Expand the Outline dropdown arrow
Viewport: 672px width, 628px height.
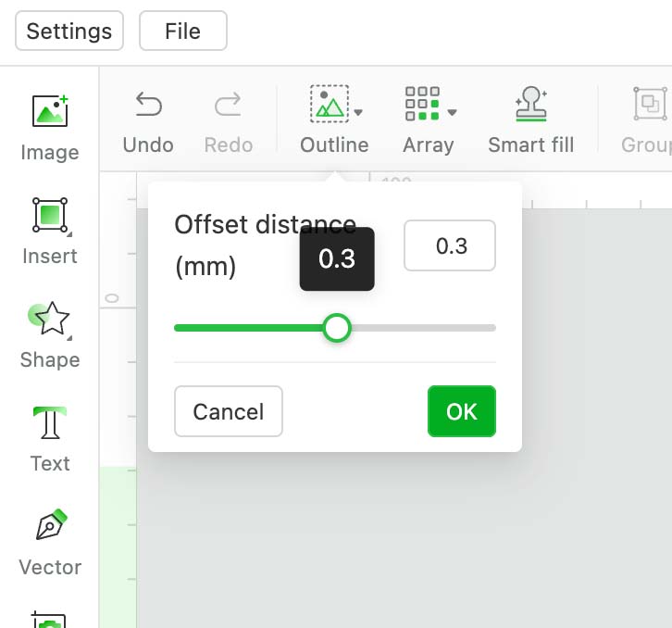pos(358,112)
